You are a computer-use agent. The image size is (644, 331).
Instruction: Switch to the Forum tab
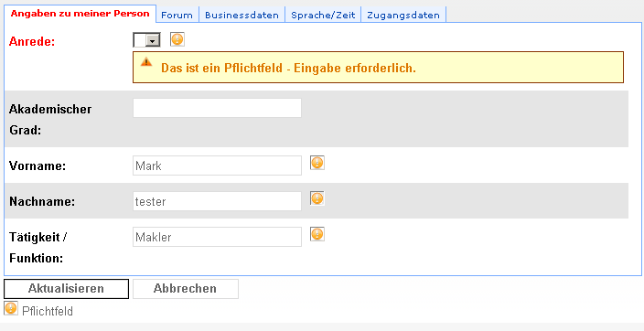(x=177, y=16)
